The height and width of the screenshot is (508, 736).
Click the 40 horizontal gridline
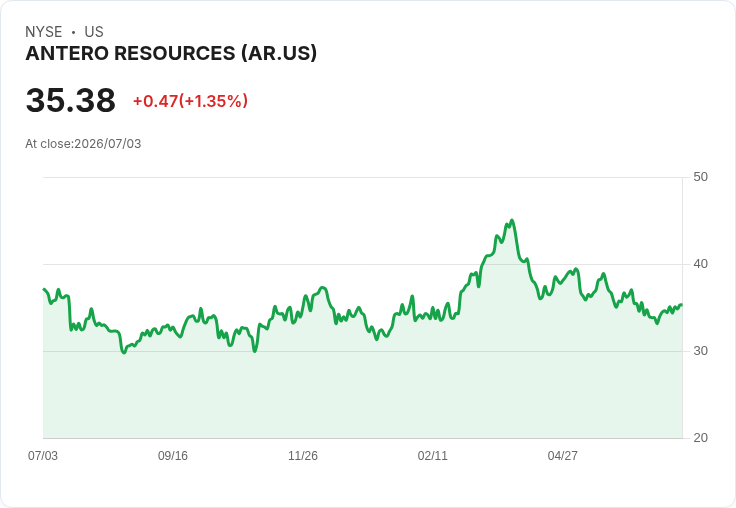point(363,264)
